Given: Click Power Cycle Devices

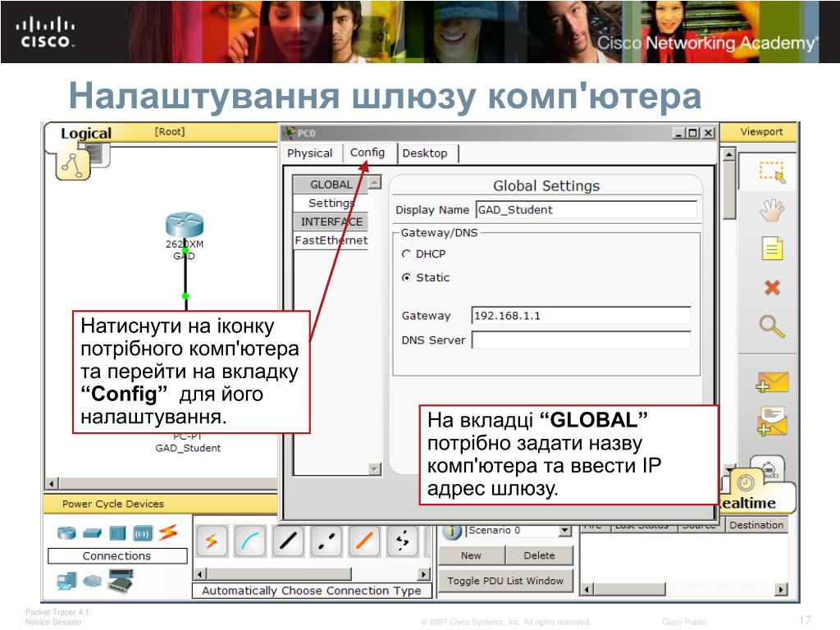Looking at the screenshot, I should (x=113, y=504).
